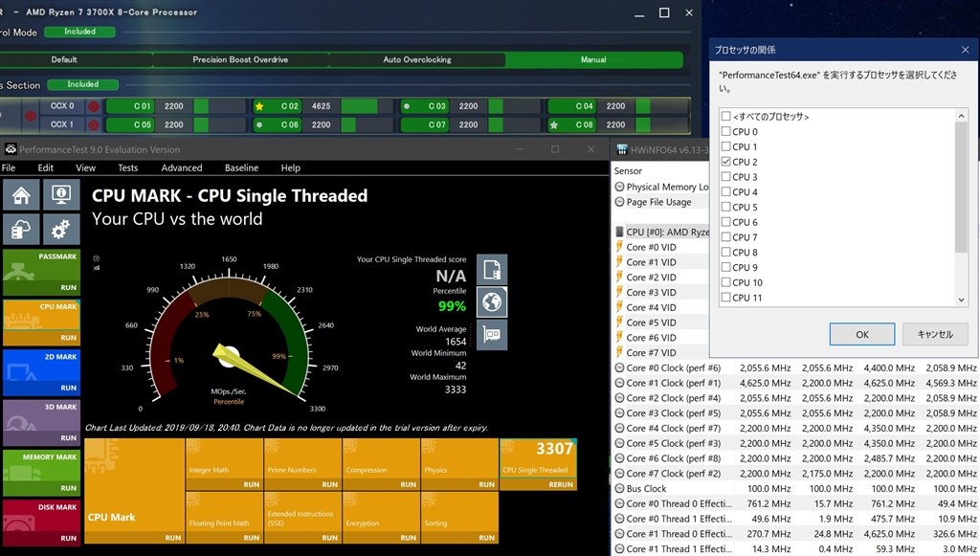The image size is (980, 556).
Task: Click the C 07 core frequency bar
Action: click(515, 125)
